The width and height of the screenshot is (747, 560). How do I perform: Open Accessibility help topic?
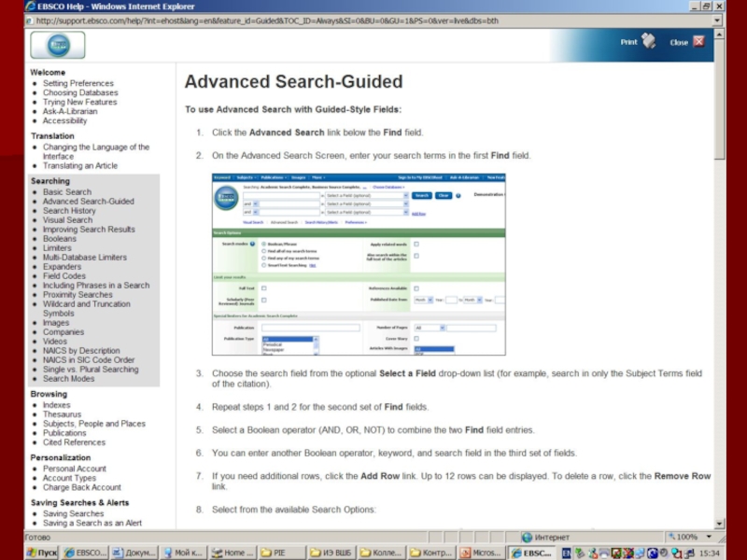click(64, 120)
